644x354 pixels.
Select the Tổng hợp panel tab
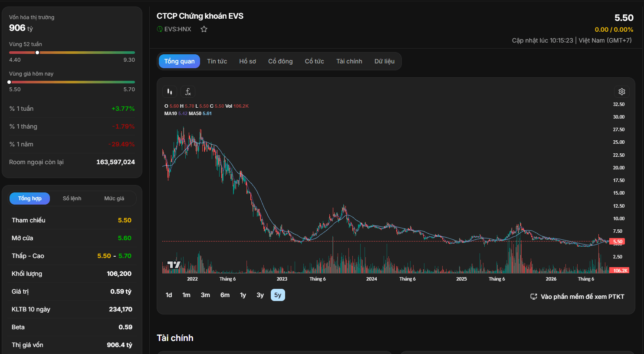(x=30, y=199)
